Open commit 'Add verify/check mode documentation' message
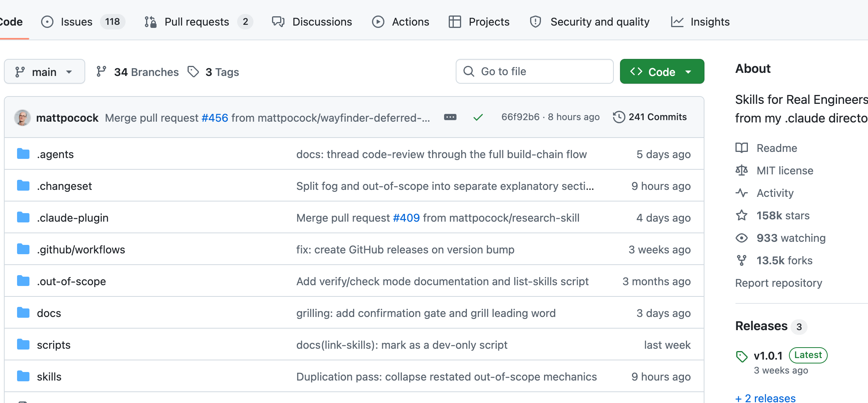The height and width of the screenshot is (403, 868). pos(443,281)
